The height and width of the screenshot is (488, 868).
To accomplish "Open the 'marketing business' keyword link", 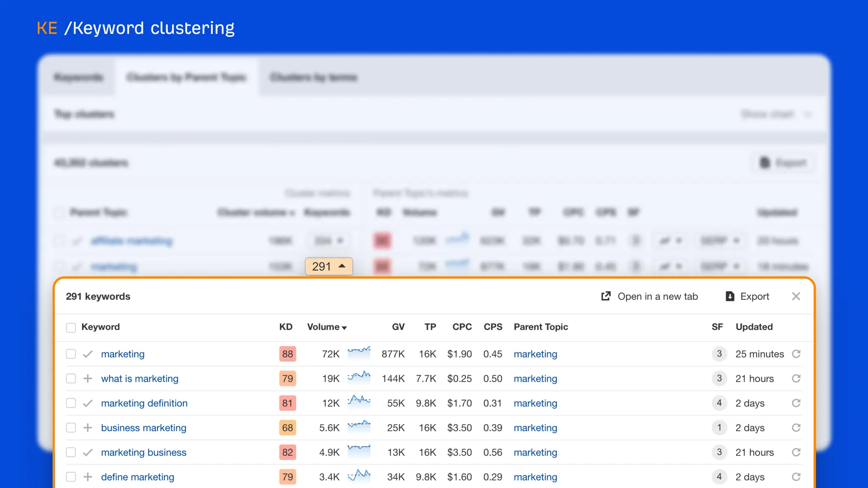I will click(x=144, y=452).
